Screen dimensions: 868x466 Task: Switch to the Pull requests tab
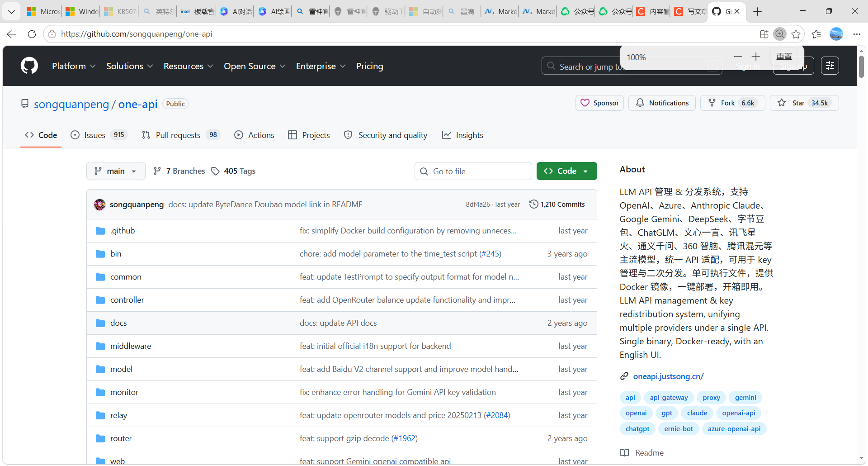click(180, 135)
